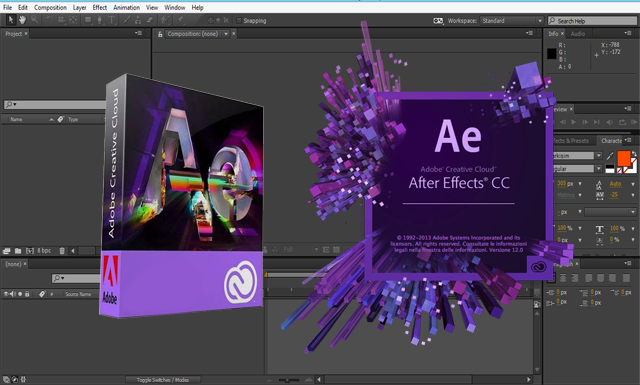Click the first icon at timeline bottom-left
Viewport: 640px width, 385px height.
[6, 379]
